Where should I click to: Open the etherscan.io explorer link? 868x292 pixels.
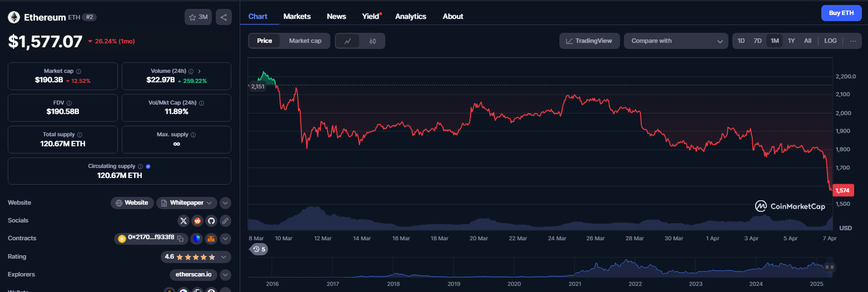193,275
